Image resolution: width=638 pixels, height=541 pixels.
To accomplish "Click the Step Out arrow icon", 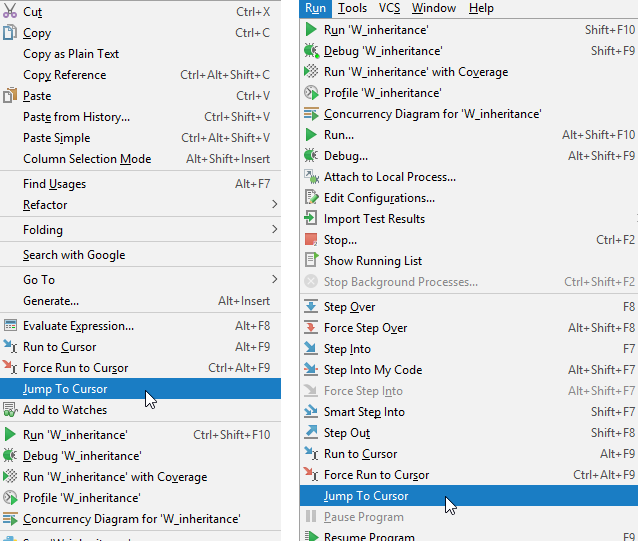I will click(x=311, y=432).
